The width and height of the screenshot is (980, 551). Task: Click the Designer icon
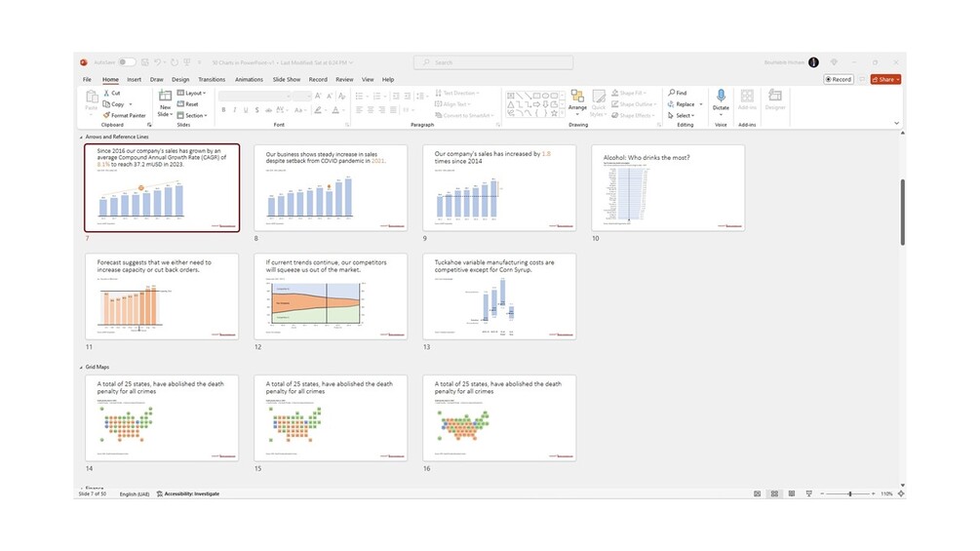775,96
